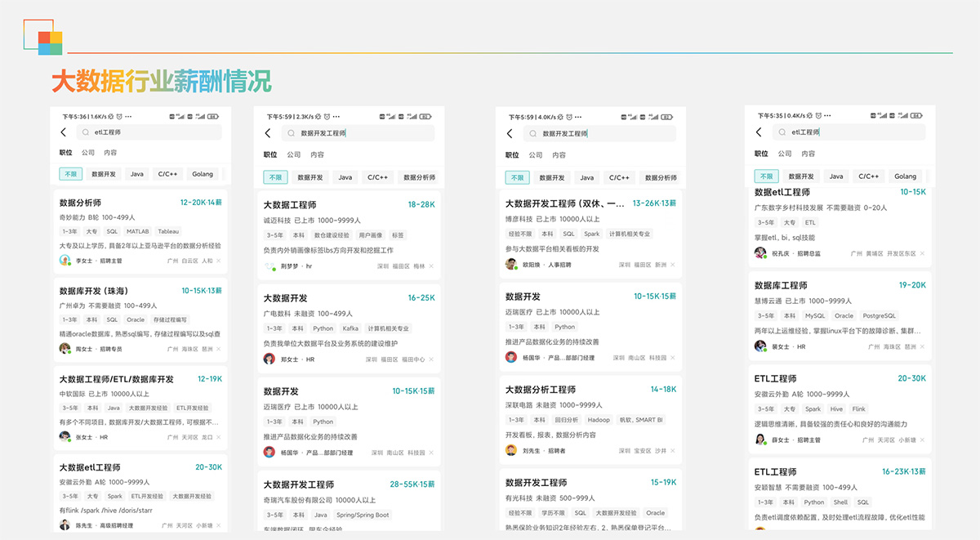The image size is (980, 540).
Task: Open the 数据库开发 (珠海) job listing
Action: [x=94, y=291]
